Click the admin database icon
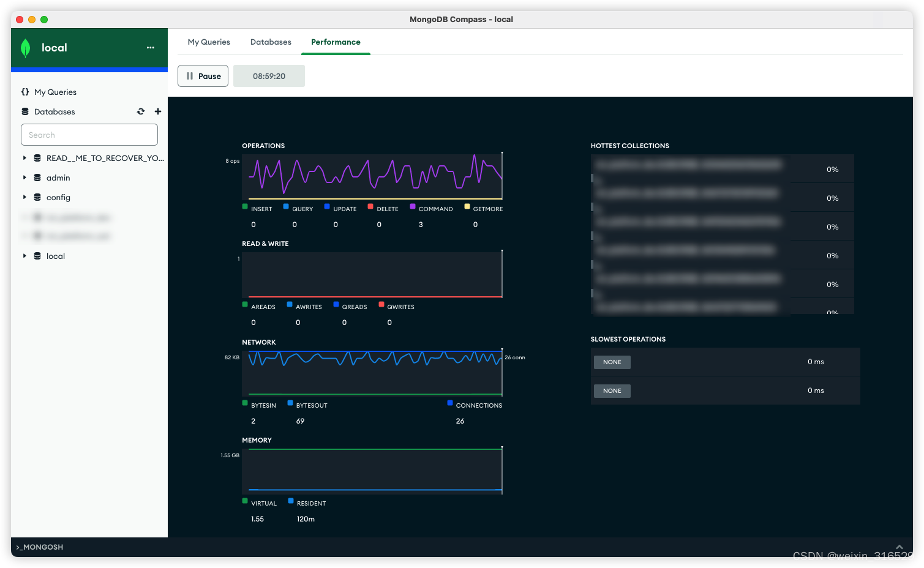This screenshot has width=924, height=568. (x=37, y=177)
